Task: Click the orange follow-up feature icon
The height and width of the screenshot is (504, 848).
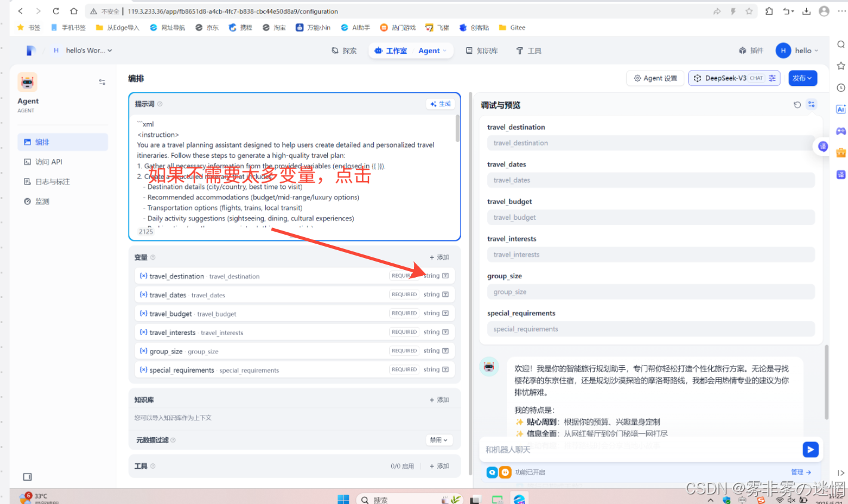Action: click(x=505, y=472)
